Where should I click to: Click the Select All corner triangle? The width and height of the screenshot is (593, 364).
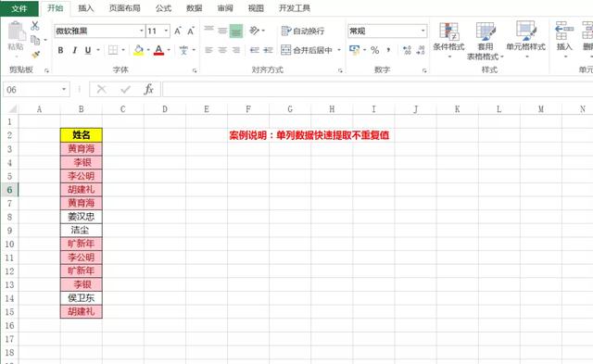click(12, 109)
